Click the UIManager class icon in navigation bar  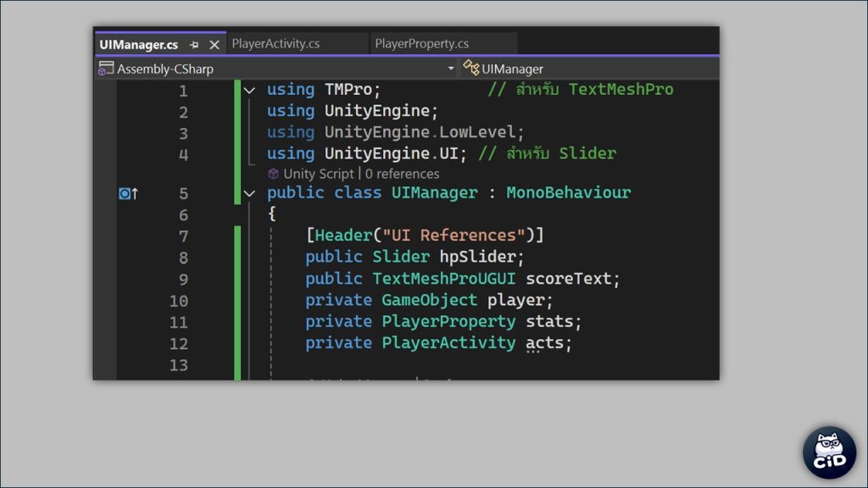pos(470,68)
